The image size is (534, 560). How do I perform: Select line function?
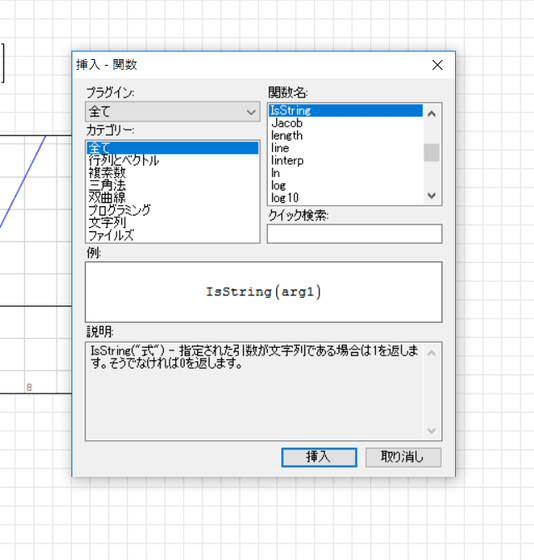click(x=346, y=148)
